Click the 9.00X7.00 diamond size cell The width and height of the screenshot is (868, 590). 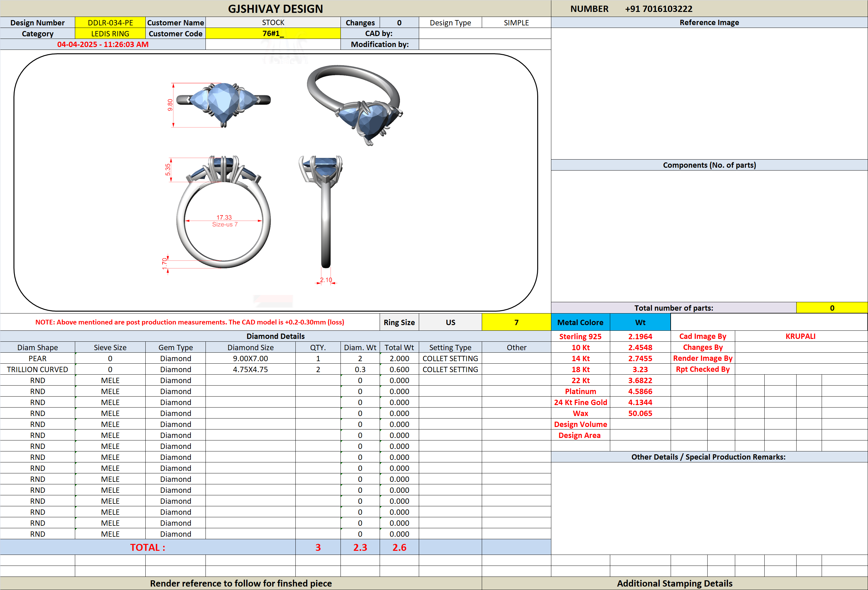250,358
